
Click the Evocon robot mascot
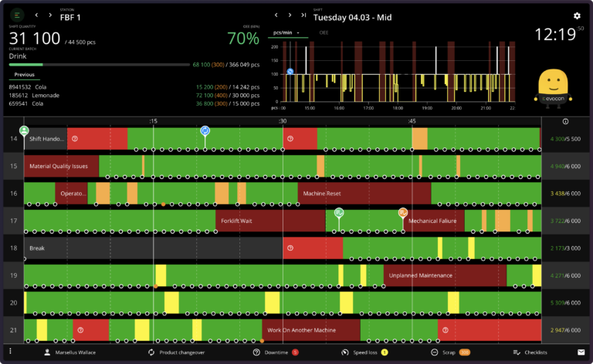pyautogui.click(x=554, y=86)
